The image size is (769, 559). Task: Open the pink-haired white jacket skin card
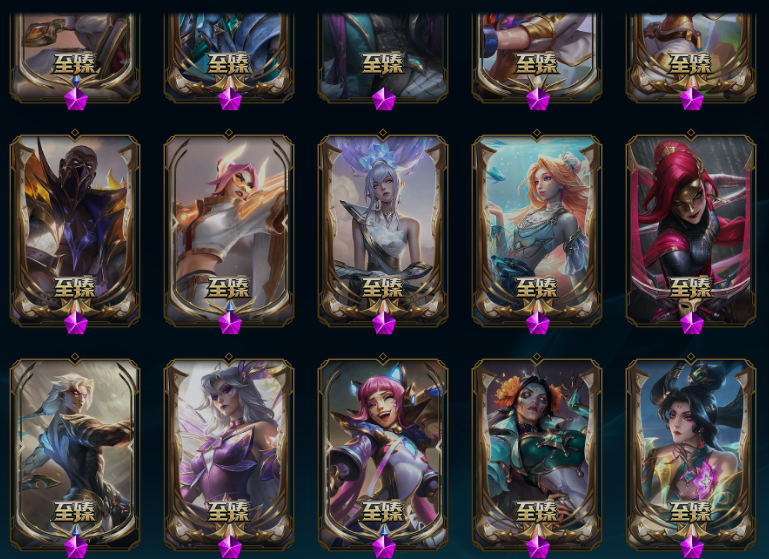click(229, 230)
